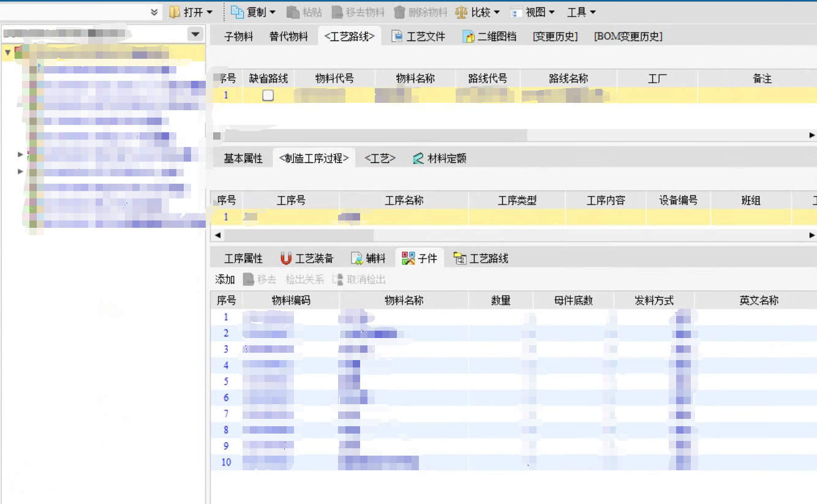Open the 打开 toolbar menu

pyautogui.click(x=191, y=12)
